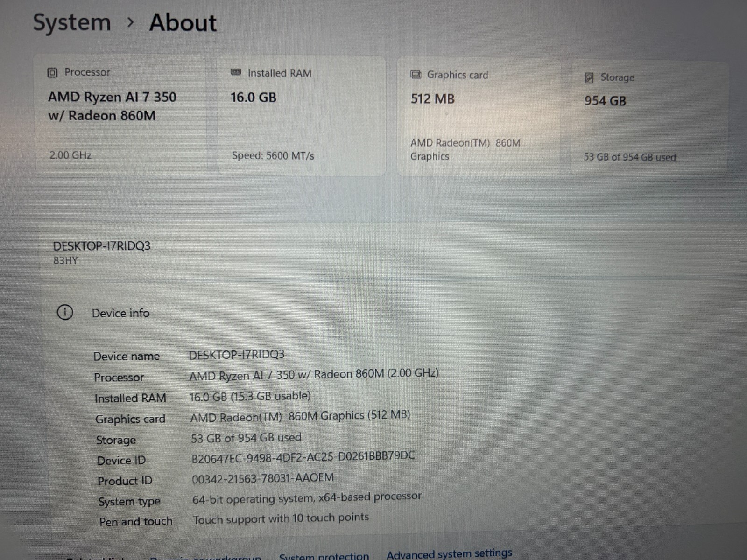
Task: Open the System protection link
Action: tap(324, 556)
